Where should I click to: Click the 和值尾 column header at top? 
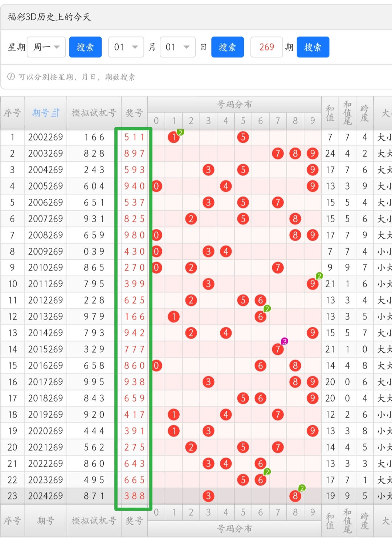click(x=347, y=113)
